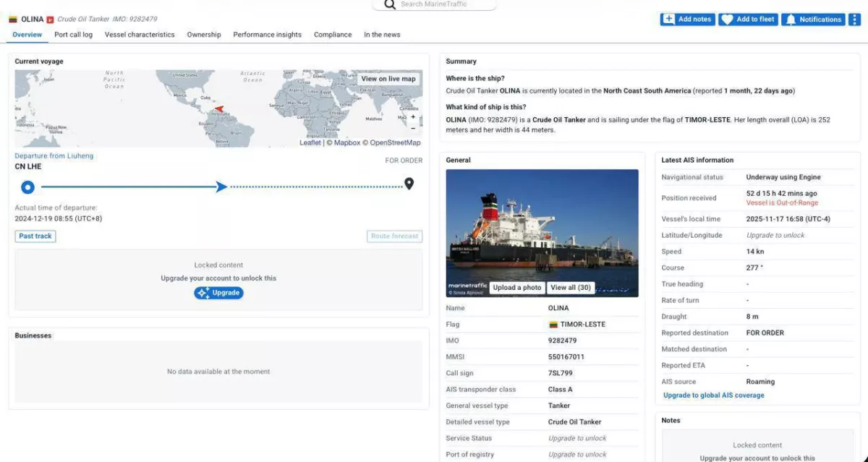Viewport: 868px width, 462px height.
Task: Show the Past track
Action: coord(35,236)
